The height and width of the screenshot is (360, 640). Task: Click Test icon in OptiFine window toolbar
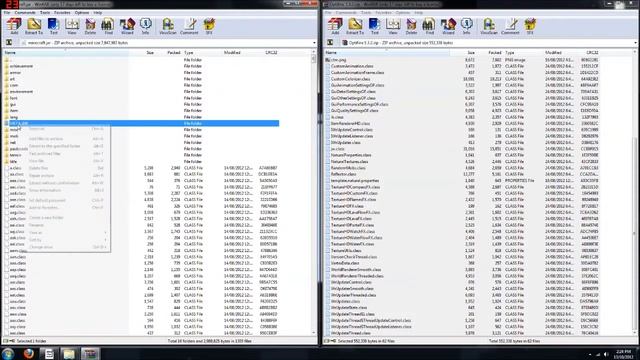tap(375, 26)
